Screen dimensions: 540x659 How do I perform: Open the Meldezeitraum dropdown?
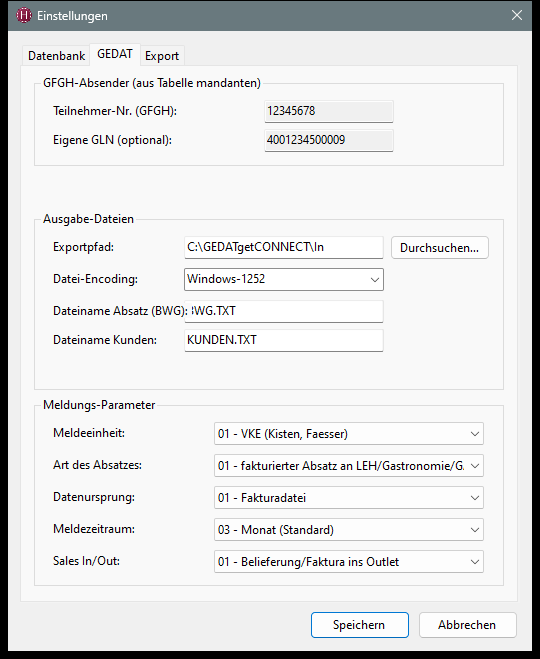(x=349, y=530)
